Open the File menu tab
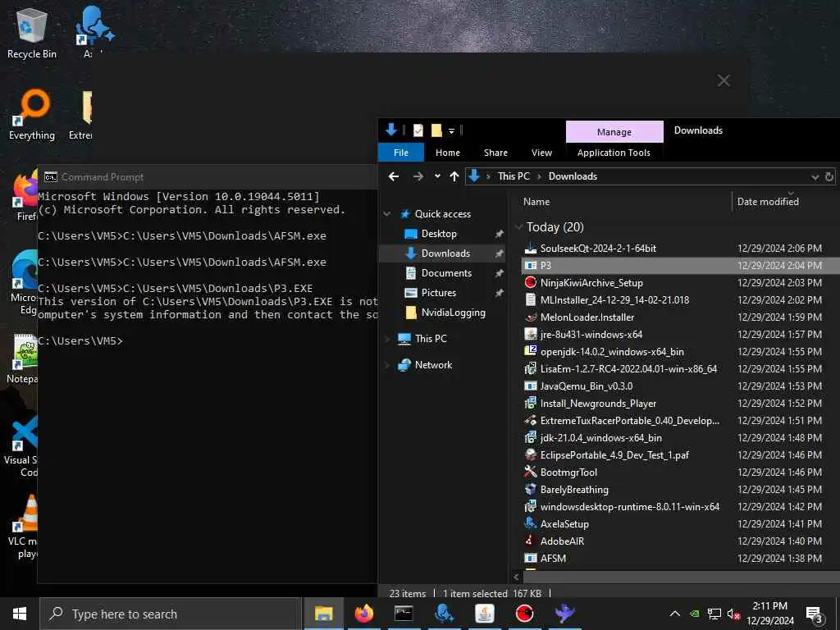The image size is (840, 630). (x=400, y=153)
